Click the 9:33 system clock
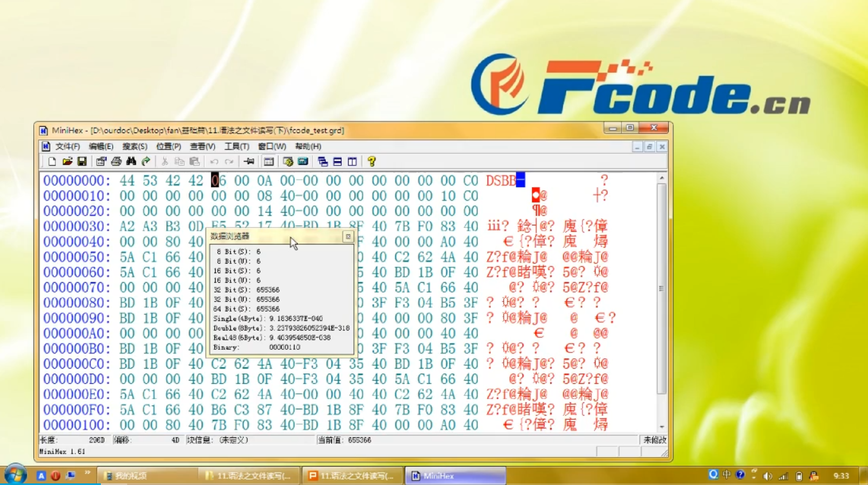The width and height of the screenshot is (868, 485). pyautogui.click(x=841, y=476)
